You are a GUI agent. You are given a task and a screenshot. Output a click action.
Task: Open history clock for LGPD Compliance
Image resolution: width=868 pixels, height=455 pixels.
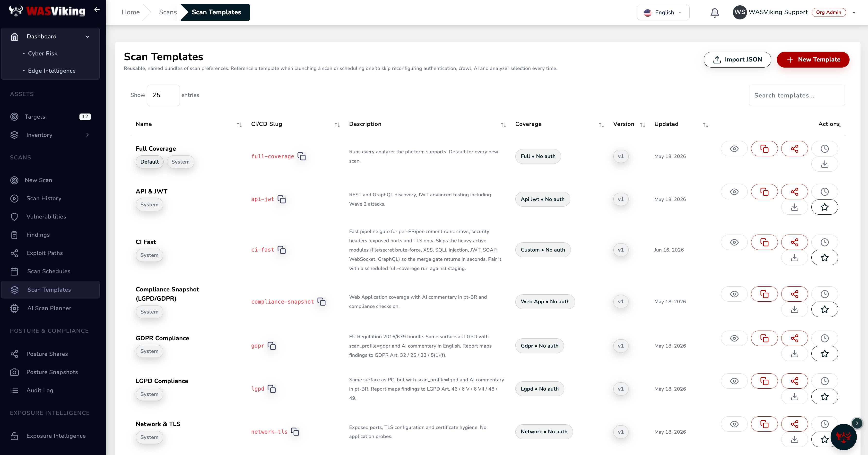pos(825,381)
